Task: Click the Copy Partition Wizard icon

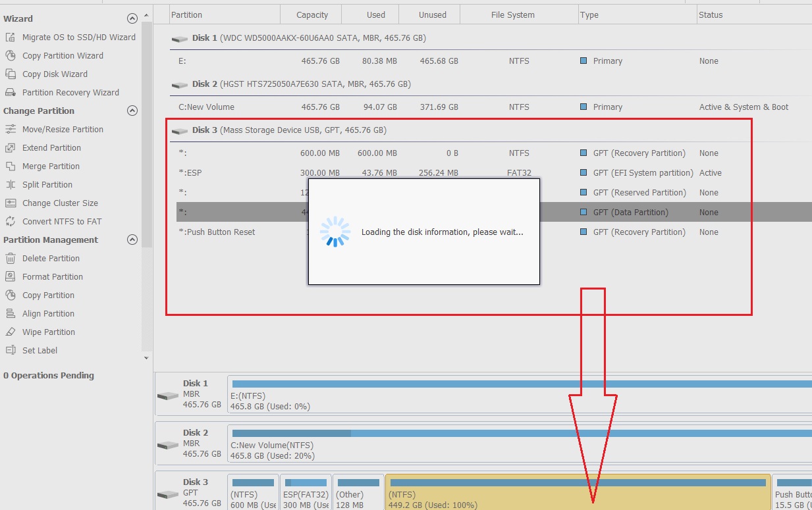Action: point(10,56)
